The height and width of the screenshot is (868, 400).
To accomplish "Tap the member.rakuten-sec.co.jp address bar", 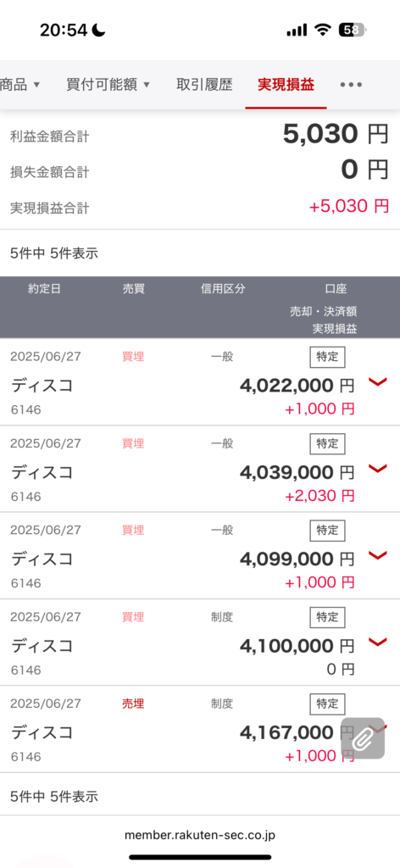I will pos(200,834).
